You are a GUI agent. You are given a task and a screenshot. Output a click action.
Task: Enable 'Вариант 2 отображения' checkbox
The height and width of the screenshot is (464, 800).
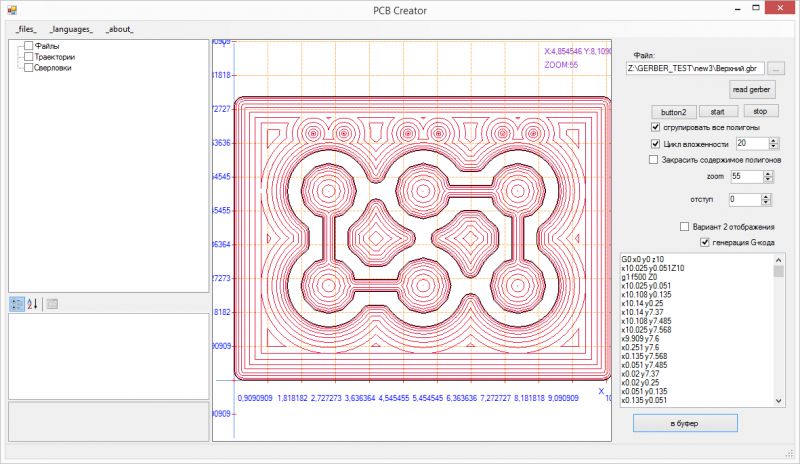pyautogui.click(x=685, y=227)
